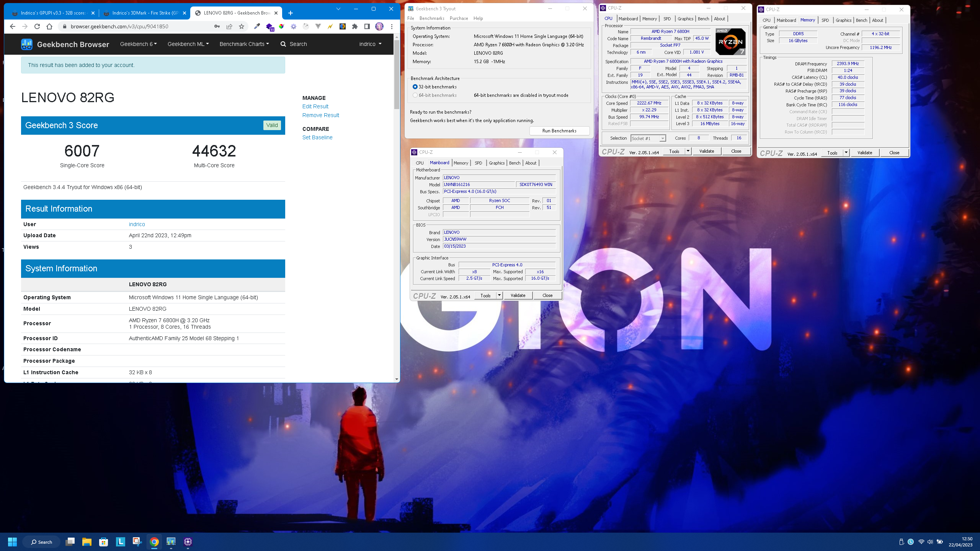
Task: Click Set Baseline link
Action: [x=317, y=137]
